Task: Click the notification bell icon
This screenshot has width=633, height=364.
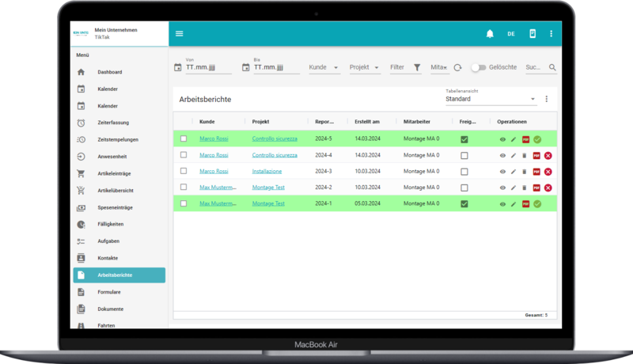Action: coord(490,33)
